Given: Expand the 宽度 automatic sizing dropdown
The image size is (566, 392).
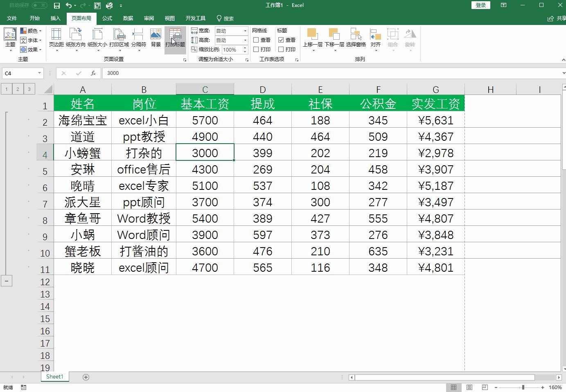Looking at the screenshot, I should click(x=245, y=30).
